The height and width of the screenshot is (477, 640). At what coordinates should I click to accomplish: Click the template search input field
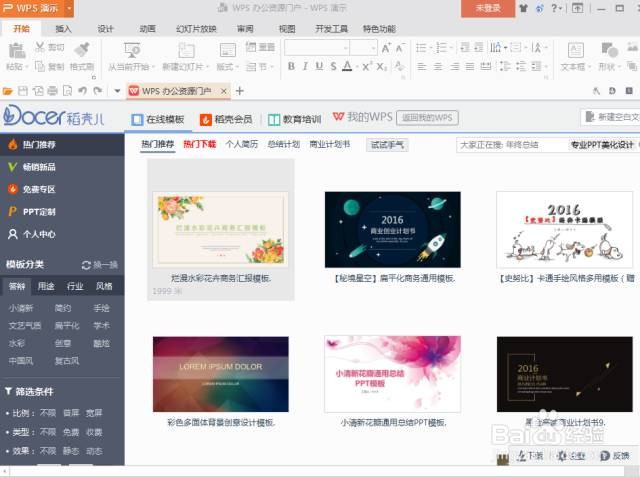coord(512,145)
